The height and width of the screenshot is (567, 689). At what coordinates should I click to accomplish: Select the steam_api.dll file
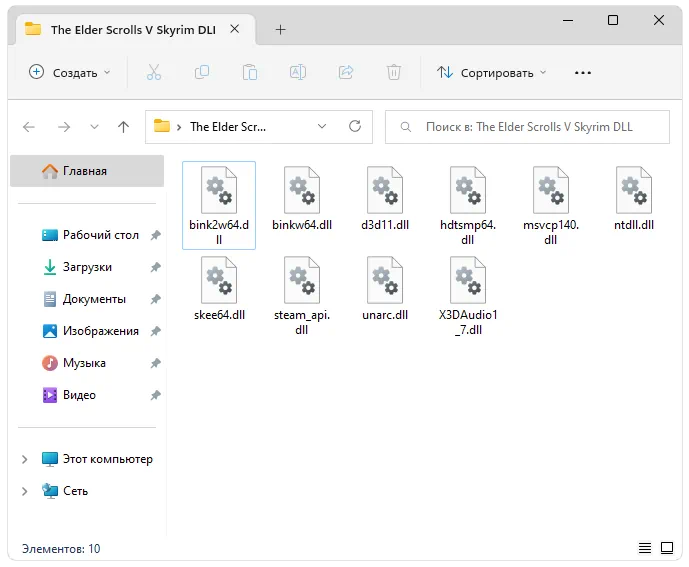point(302,296)
